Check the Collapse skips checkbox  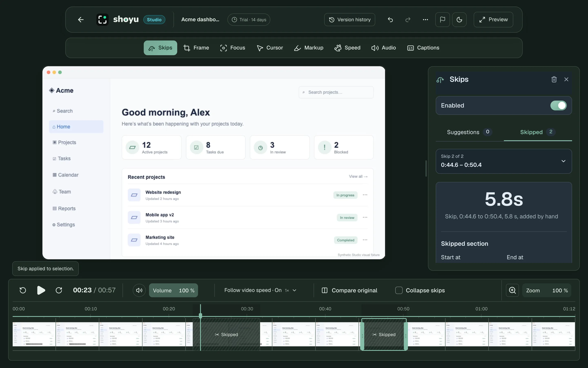coord(399,290)
